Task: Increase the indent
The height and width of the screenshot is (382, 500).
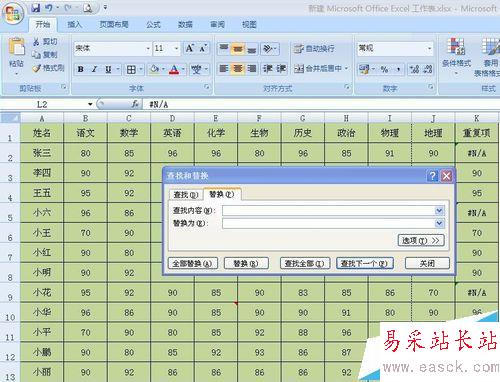Action: [281, 69]
